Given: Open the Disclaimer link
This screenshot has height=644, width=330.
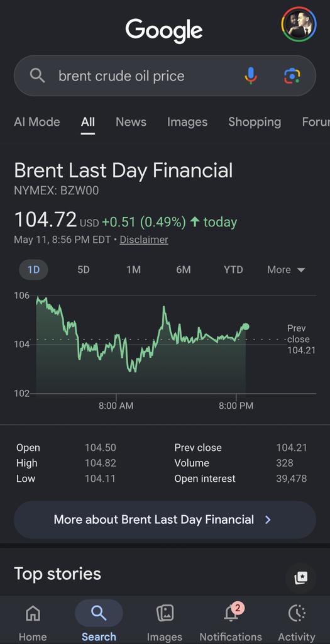Looking at the screenshot, I should pyautogui.click(x=144, y=240).
